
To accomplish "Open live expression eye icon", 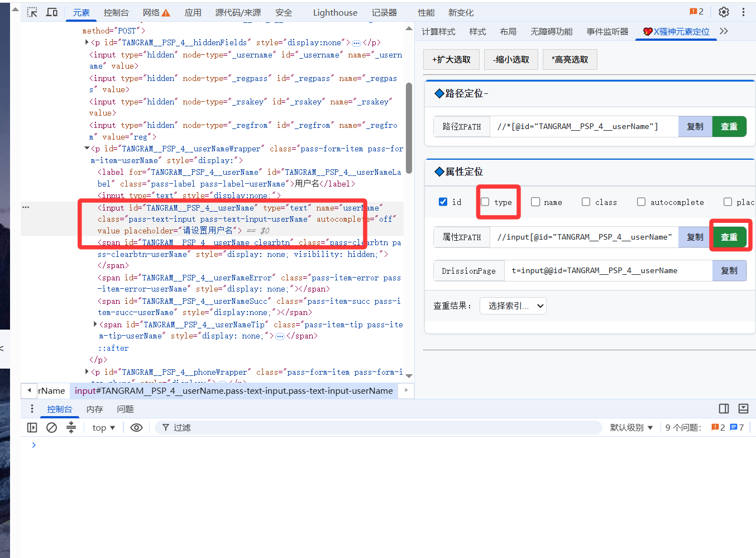I will (136, 427).
